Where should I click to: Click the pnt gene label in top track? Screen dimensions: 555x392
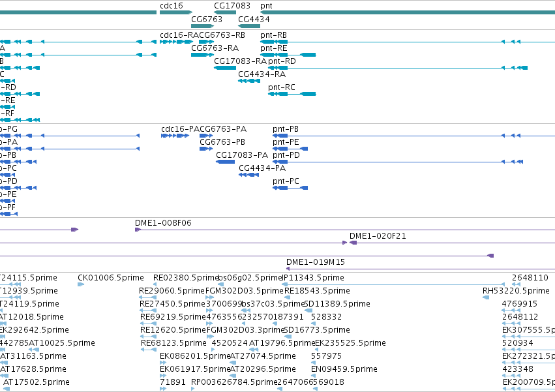pos(266,6)
